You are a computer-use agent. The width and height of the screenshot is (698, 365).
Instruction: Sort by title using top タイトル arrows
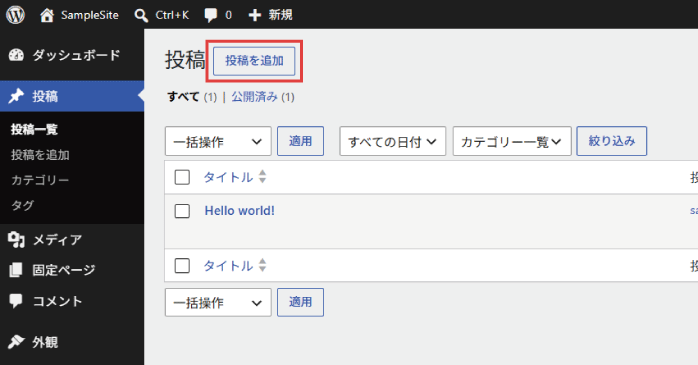pos(263,177)
